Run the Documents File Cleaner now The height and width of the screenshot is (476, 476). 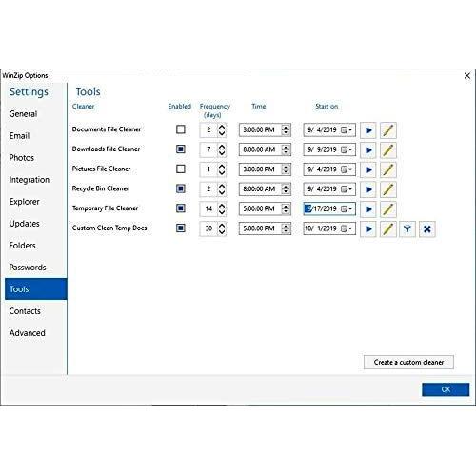click(368, 130)
